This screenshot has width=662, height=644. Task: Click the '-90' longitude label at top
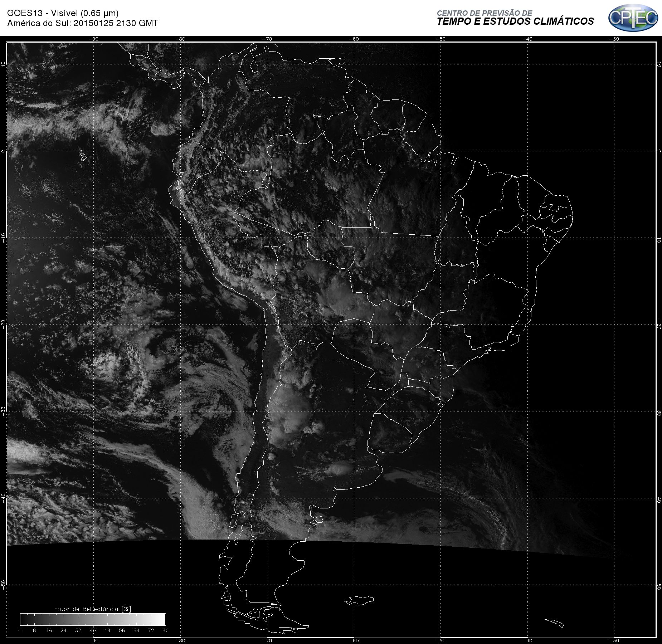93,39
